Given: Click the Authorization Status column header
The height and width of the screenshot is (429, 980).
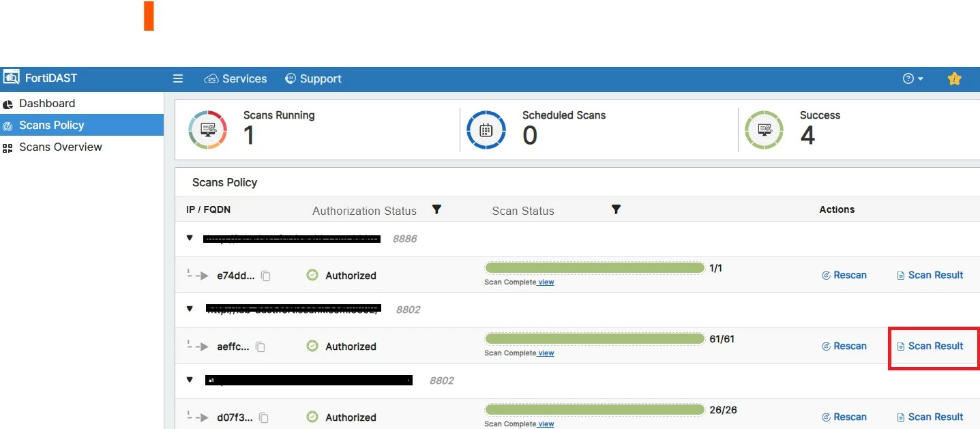Looking at the screenshot, I should [364, 211].
